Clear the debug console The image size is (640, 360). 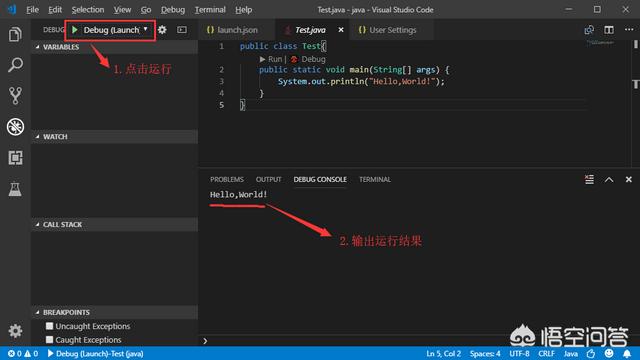[589, 179]
